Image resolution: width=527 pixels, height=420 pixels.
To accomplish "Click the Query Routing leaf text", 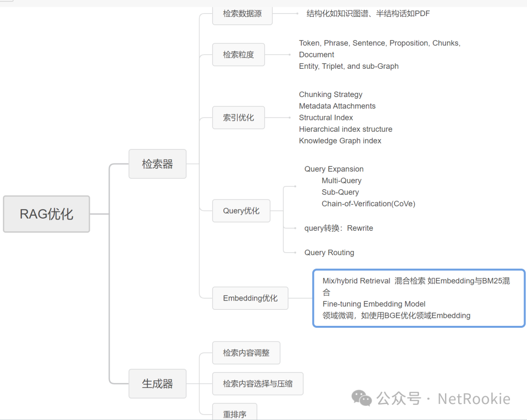I will [329, 252].
